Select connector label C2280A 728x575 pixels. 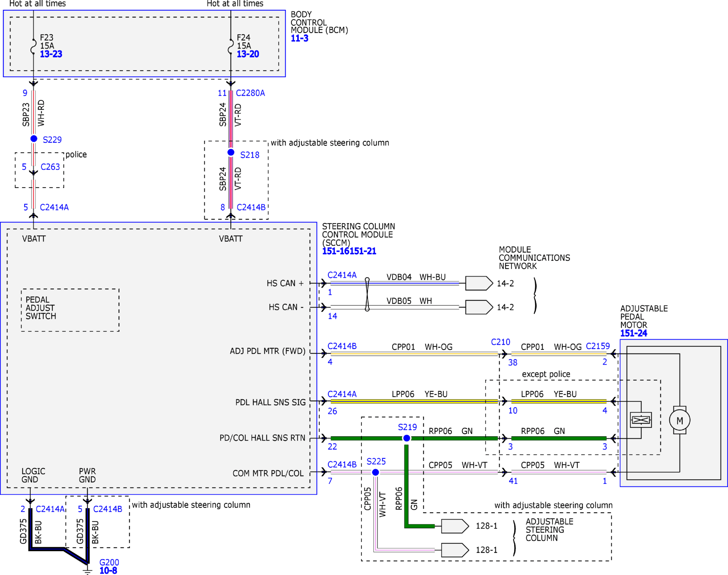coord(251,93)
